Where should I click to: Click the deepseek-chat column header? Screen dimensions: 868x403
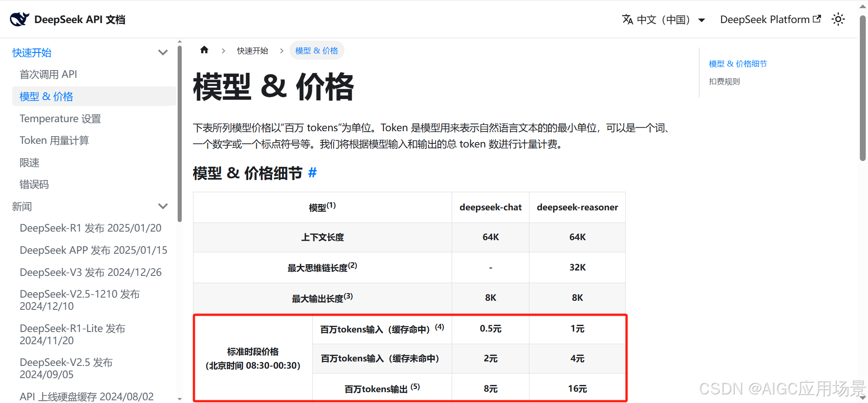click(x=491, y=207)
